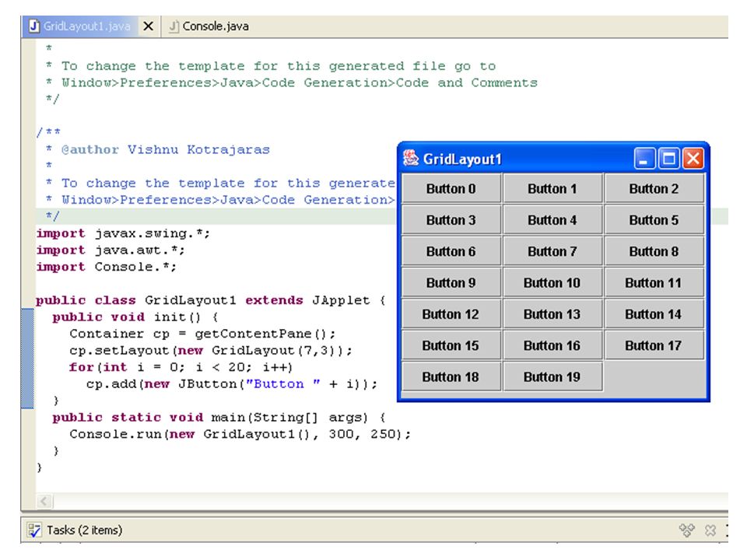The height and width of the screenshot is (560, 747).
Task: Click Button 6 in the applet
Action: point(451,251)
